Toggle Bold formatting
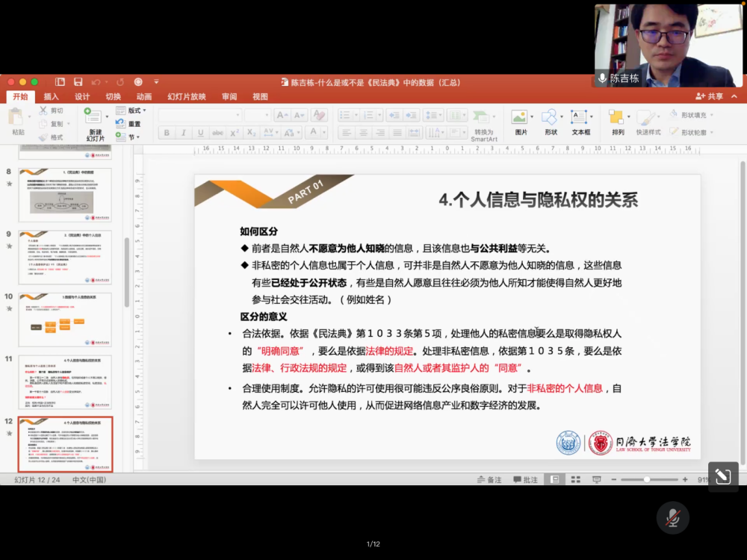Screen dimensions: 747x560 pyautogui.click(x=167, y=133)
